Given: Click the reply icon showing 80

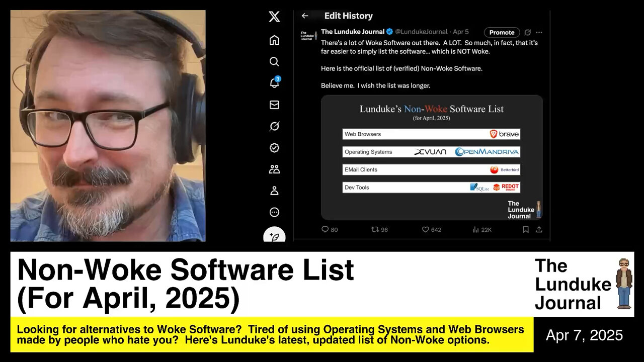Looking at the screenshot, I should tap(325, 229).
